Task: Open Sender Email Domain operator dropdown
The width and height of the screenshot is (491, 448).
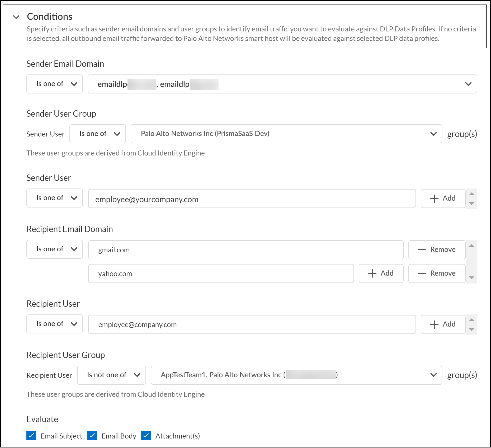Action: click(x=55, y=84)
